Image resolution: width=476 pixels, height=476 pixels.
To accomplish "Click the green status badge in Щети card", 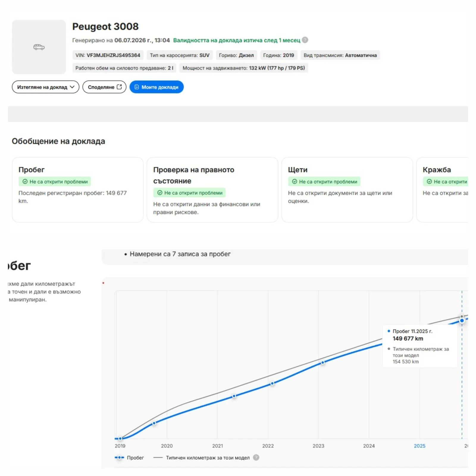I will 324,181.
